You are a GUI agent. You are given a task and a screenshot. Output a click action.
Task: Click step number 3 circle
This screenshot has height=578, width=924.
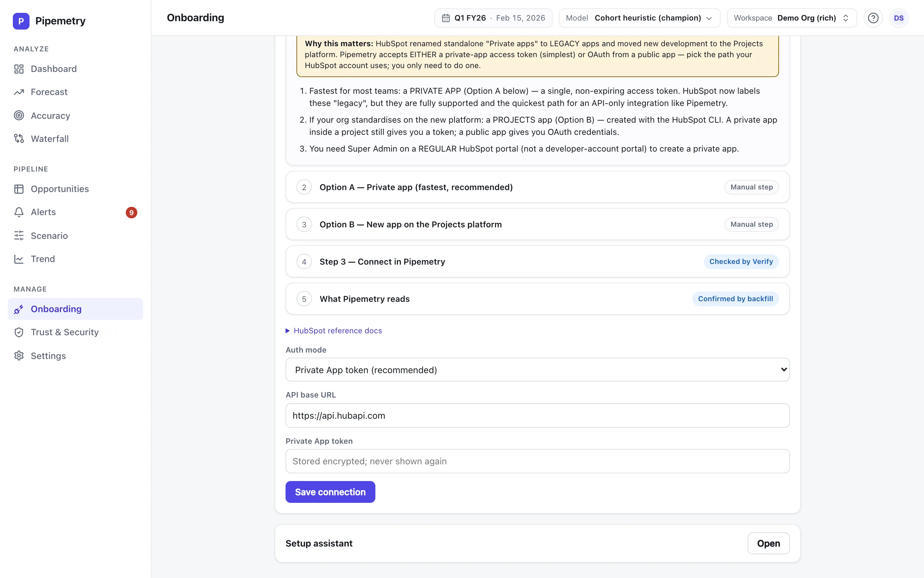pos(304,224)
